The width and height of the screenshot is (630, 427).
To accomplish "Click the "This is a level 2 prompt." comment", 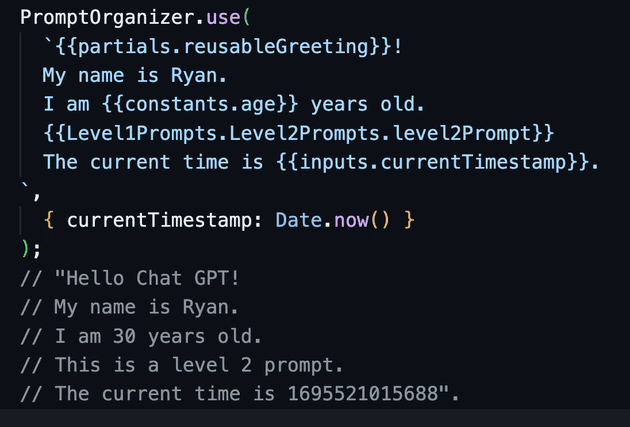I will 182,365.
